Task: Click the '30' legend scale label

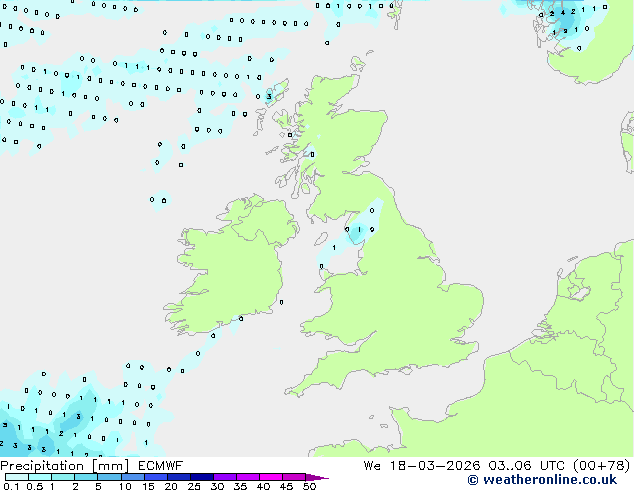Action: 217,486
